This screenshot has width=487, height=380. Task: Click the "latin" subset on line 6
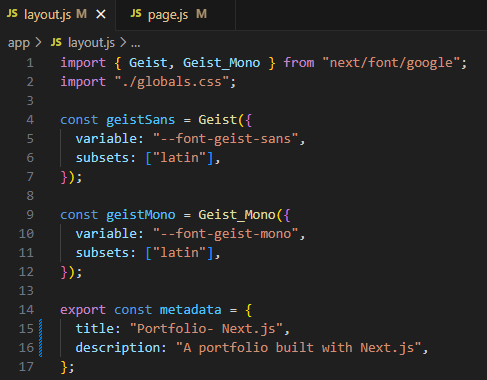pyautogui.click(x=179, y=158)
